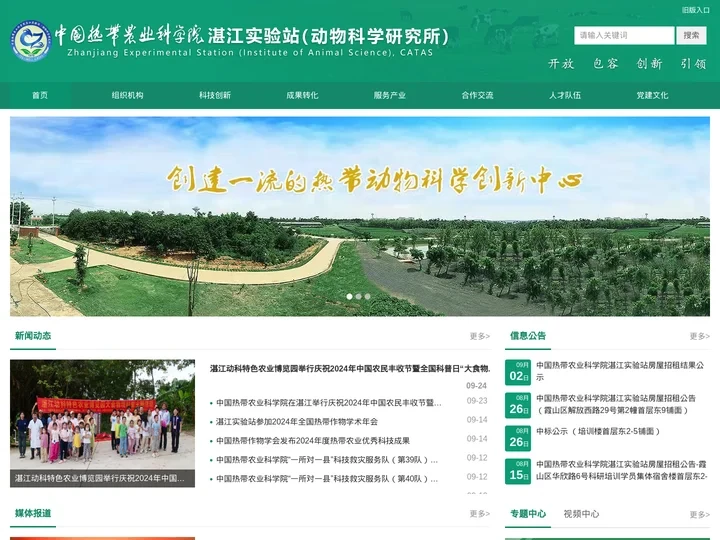This screenshot has width=720, height=540.
Task: Select the third carousel dot
Action: (x=367, y=297)
